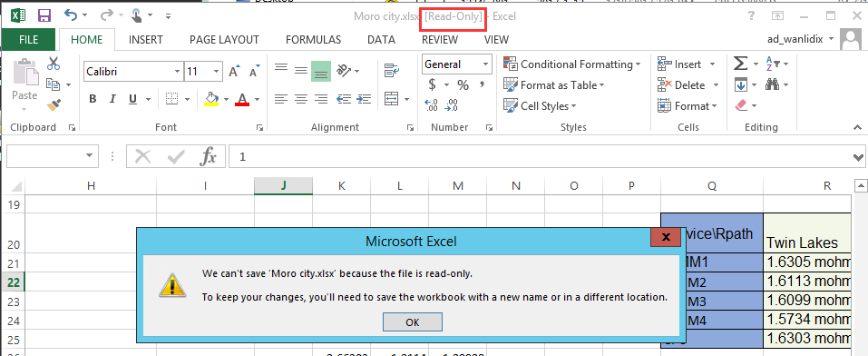Viewport: 868px width, 356px height.
Task: Click the AutoSum sigma icon
Action: [741, 64]
